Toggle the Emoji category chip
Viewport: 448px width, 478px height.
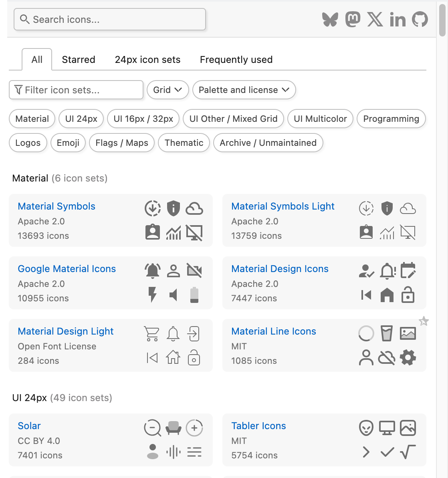tap(68, 143)
